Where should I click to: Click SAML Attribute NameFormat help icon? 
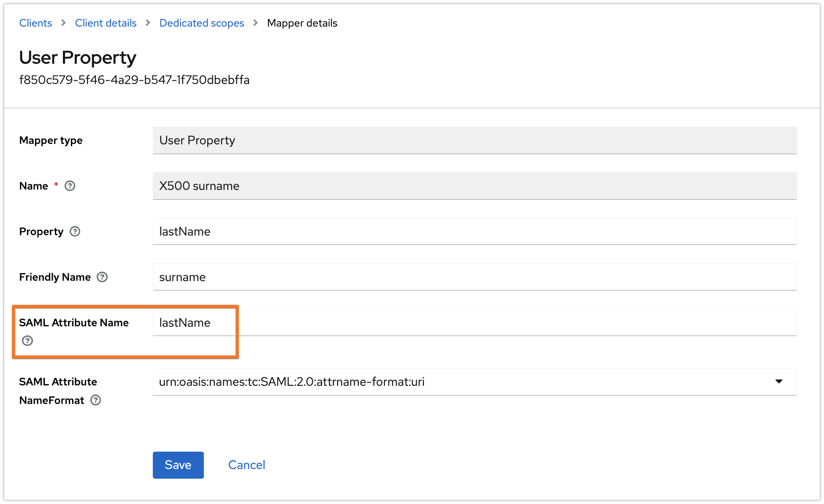[96, 400]
